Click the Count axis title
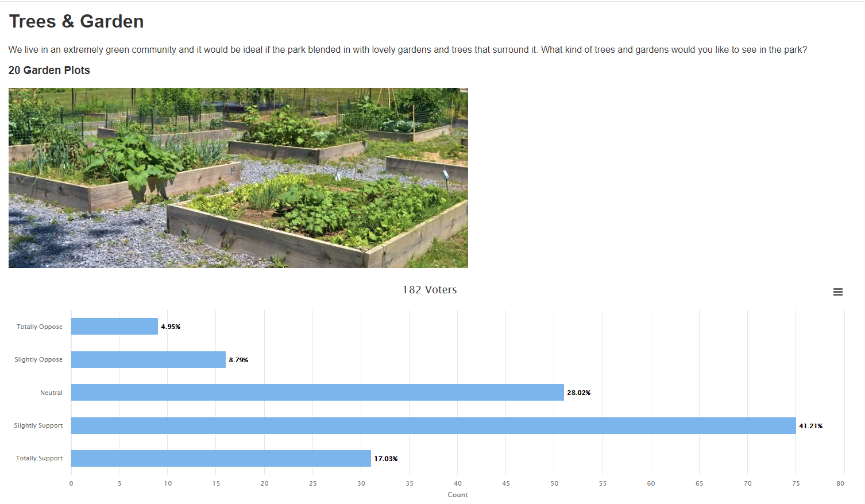 tap(458, 495)
